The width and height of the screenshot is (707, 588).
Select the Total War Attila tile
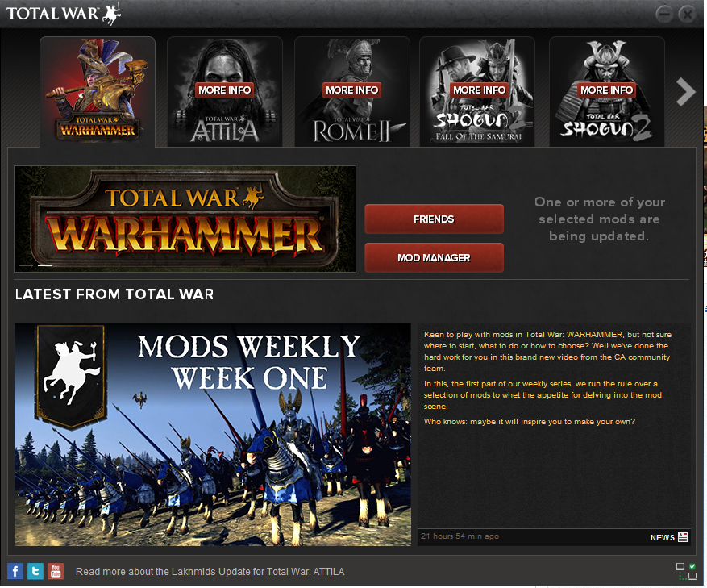click(x=225, y=92)
